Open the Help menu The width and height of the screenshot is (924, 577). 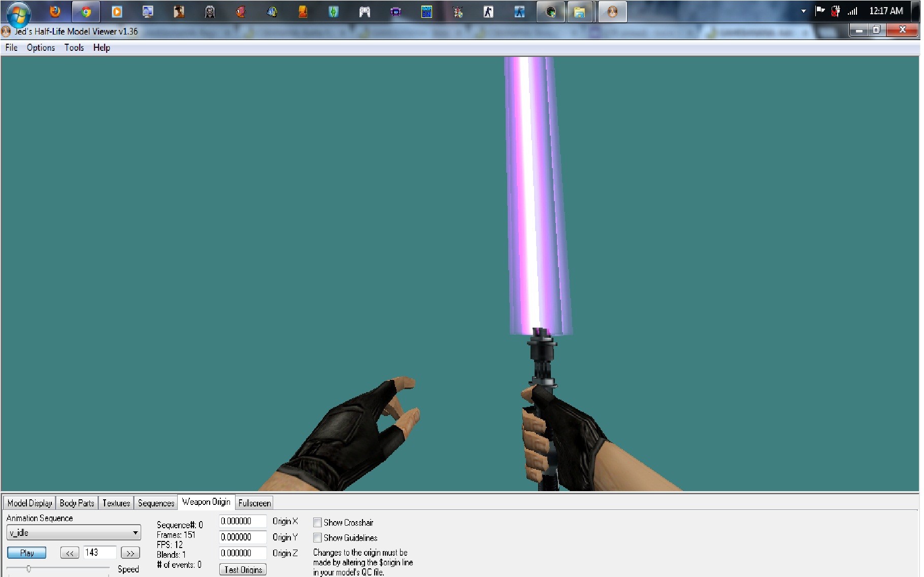102,48
